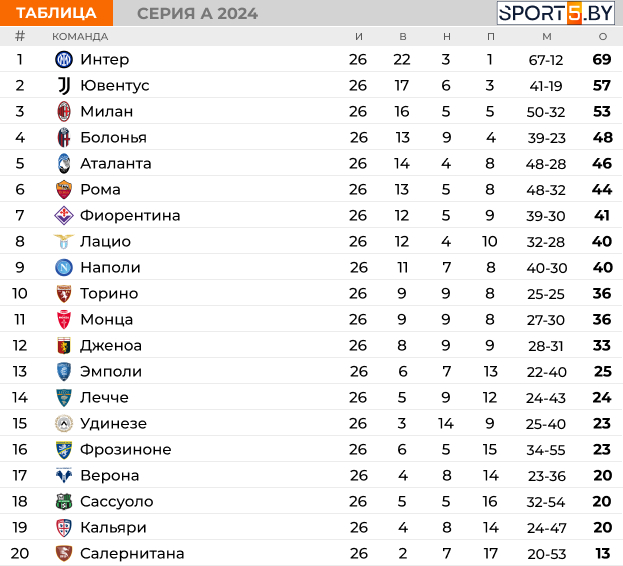Click the Milan club crest
Screen dimensions: 623x566
(64, 112)
